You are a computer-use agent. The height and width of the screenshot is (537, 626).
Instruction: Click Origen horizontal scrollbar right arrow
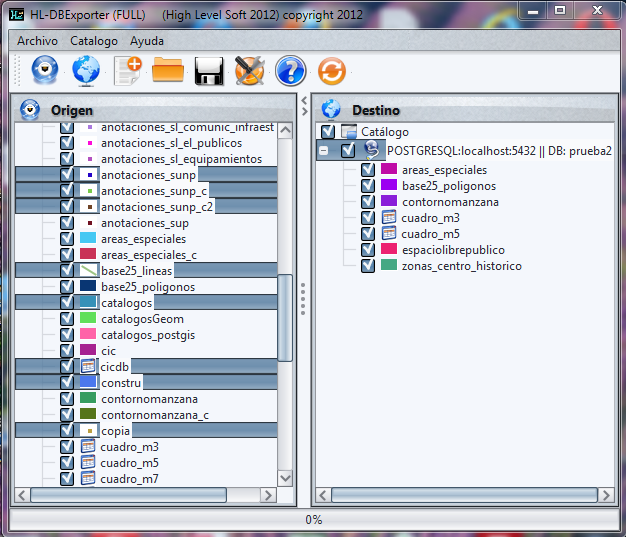[x=268, y=495]
